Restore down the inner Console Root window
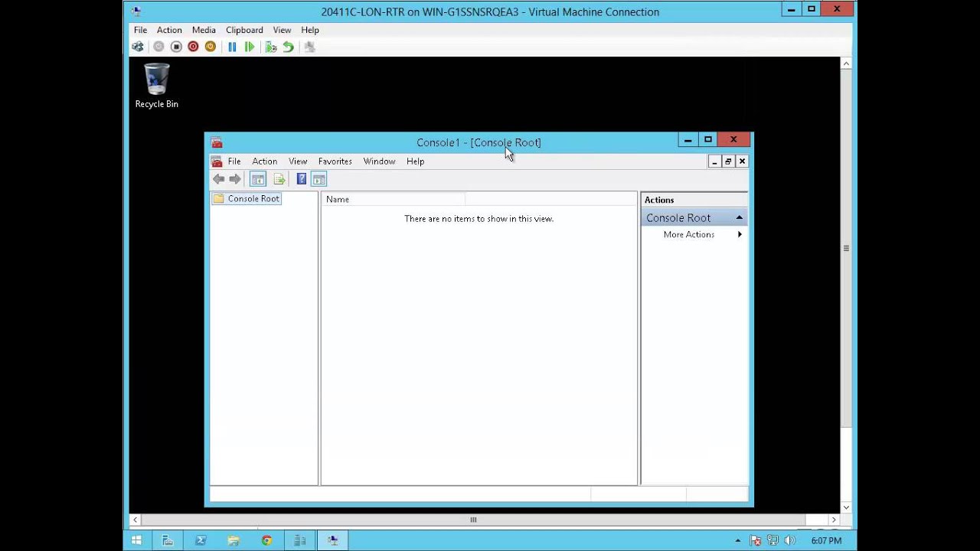 (728, 161)
